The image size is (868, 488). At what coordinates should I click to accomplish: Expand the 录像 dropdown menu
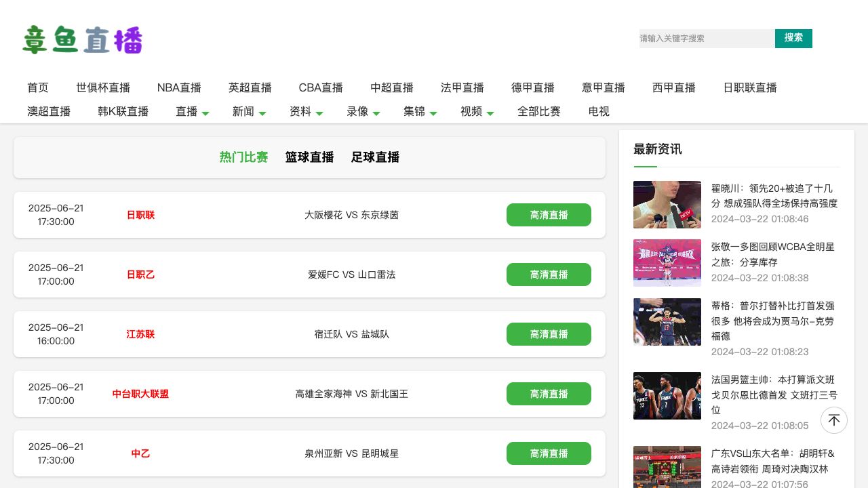coord(363,112)
